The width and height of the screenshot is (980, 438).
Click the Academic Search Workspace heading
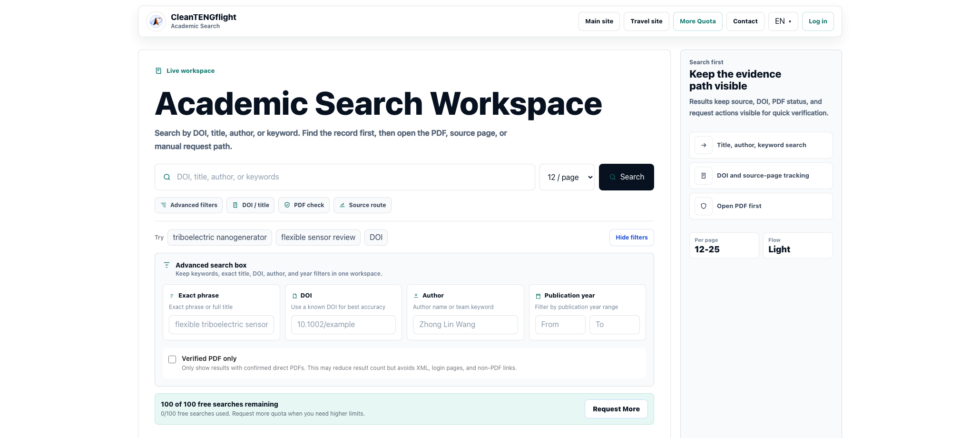(378, 104)
